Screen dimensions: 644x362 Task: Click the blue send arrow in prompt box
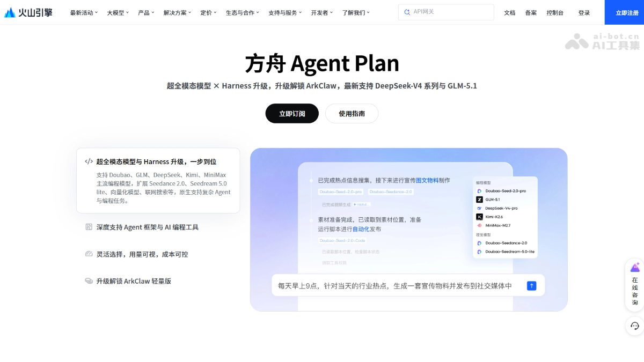click(531, 286)
